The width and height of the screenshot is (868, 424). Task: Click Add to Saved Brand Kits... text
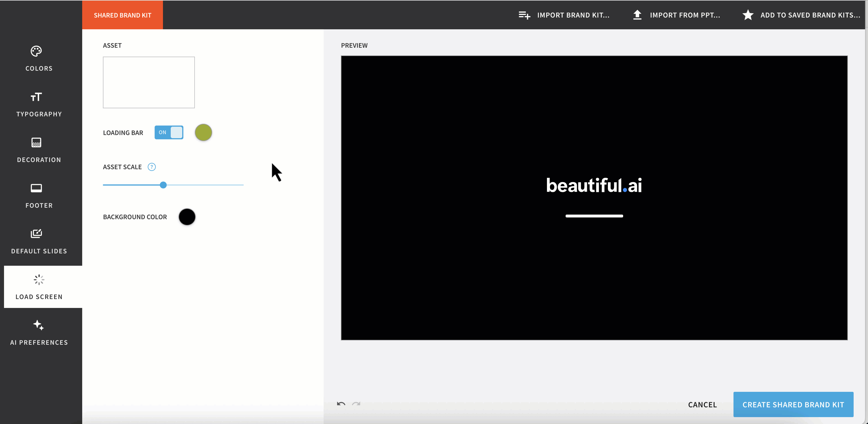[811, 15]
